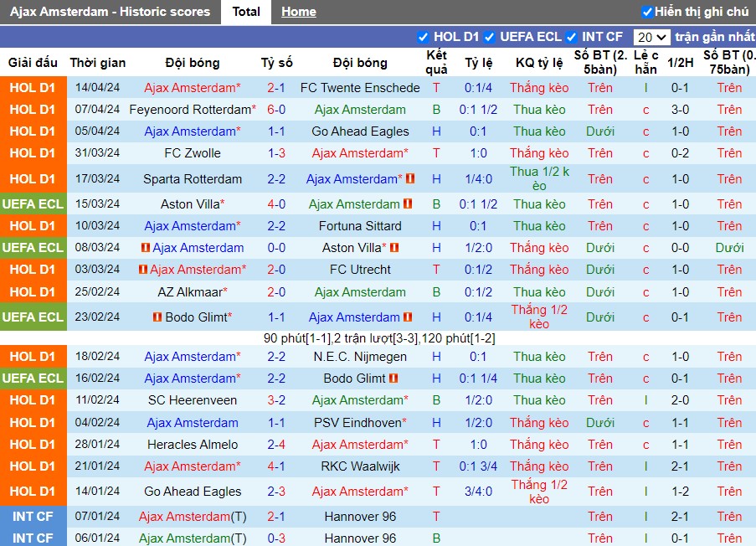
Task: Open Hannover 96 link in 07/01/24 row
Action: tap(360, 516)
